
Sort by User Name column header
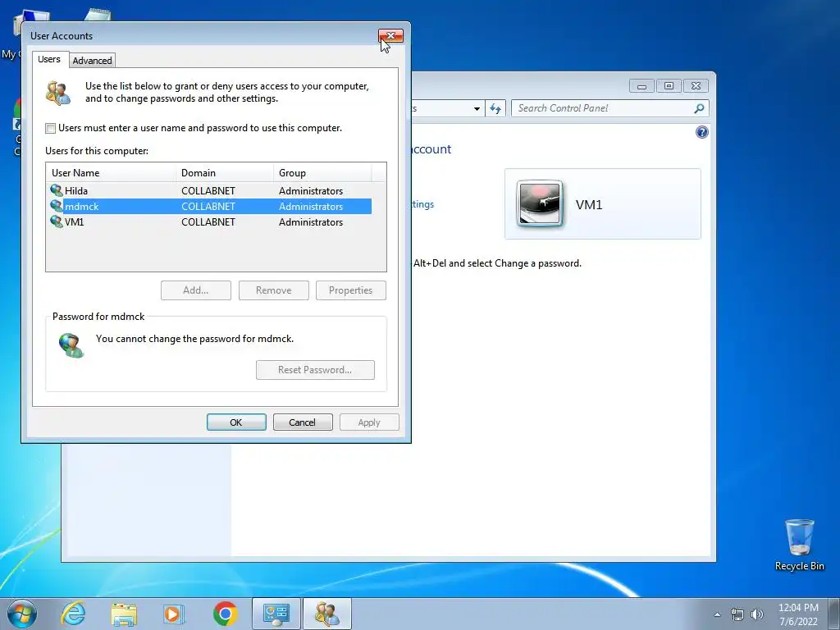111,172
